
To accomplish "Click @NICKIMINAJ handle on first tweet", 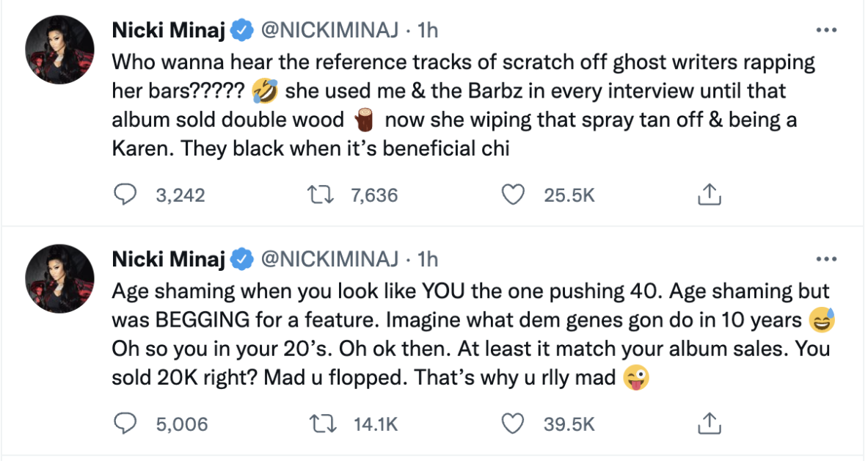I will pyautogui.click(x=329, y=30).
